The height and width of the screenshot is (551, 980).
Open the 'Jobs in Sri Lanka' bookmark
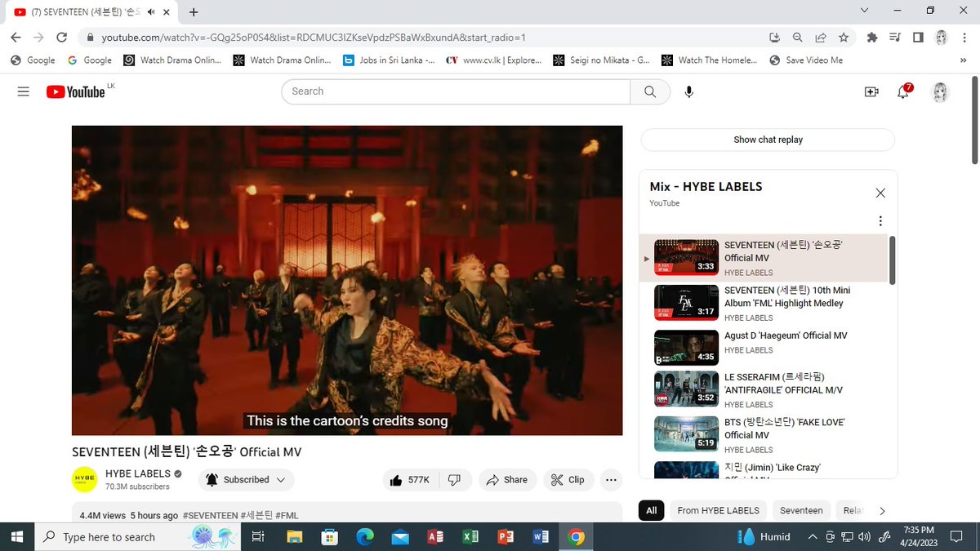pyautogui.click(x=388, y=60)
